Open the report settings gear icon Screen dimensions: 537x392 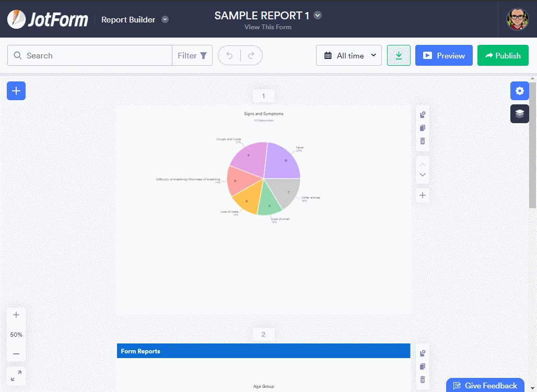(x=519, y=91)
